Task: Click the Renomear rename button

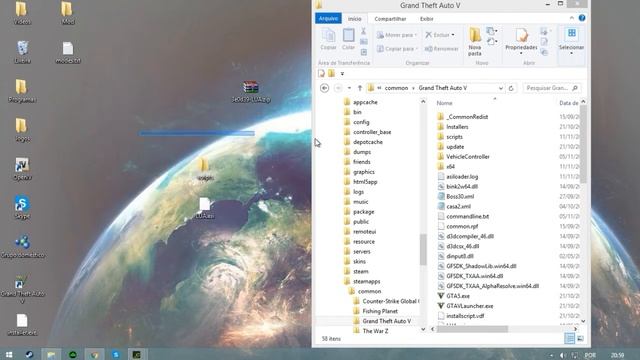Action: [x=441, y=49]
